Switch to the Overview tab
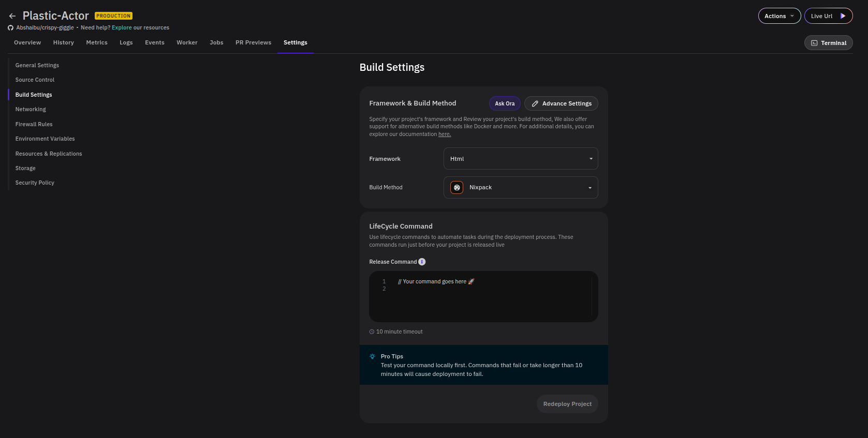 click(27, 42)
